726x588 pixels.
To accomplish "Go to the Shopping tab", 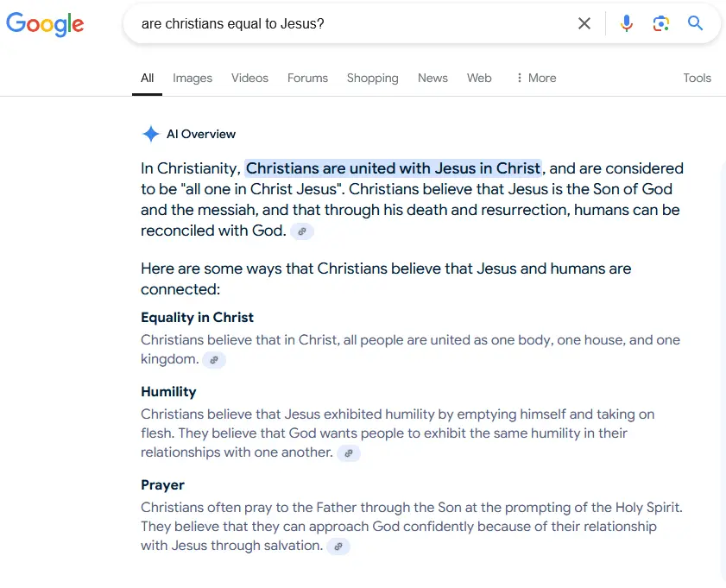I will [x=372, y=78].
